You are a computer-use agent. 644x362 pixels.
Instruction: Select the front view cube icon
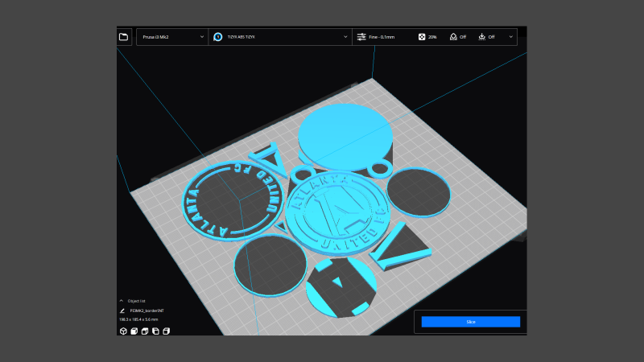(134, 331)
